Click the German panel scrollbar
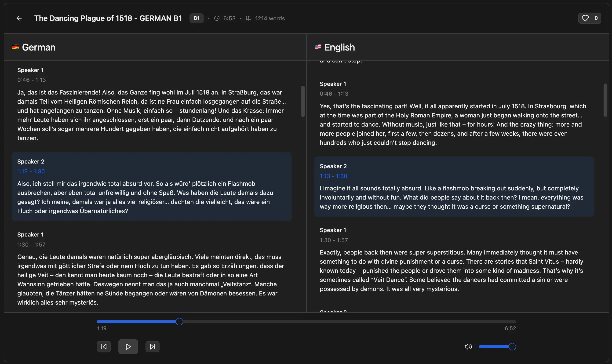Image resolution: width=612 pixels, height=364 pixels. pos(303,101)
